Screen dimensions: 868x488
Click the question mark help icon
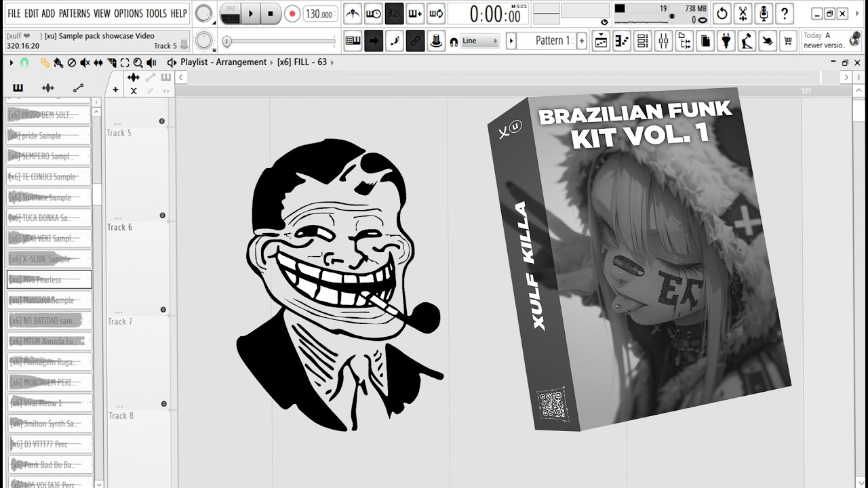pyautogui.click(x=785, y=14)
